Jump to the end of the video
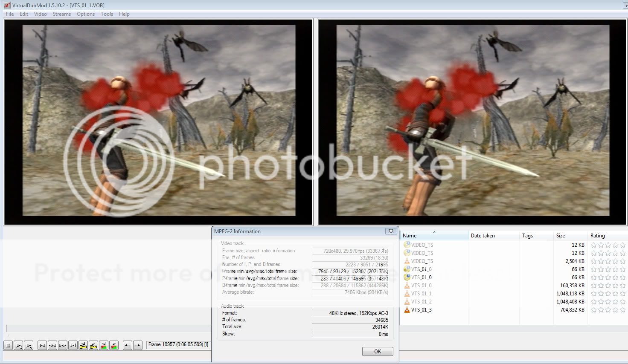628x364 pixels. tap(73, 346)
